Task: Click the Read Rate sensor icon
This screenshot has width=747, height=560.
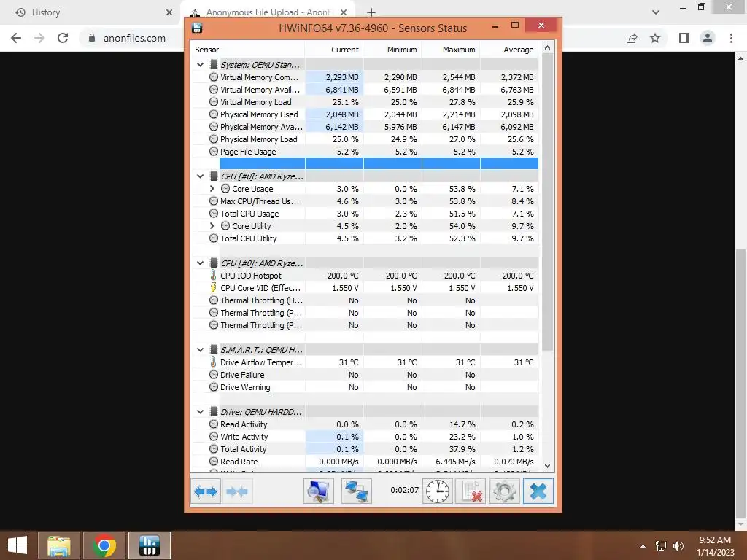Action: coord(214,462)
